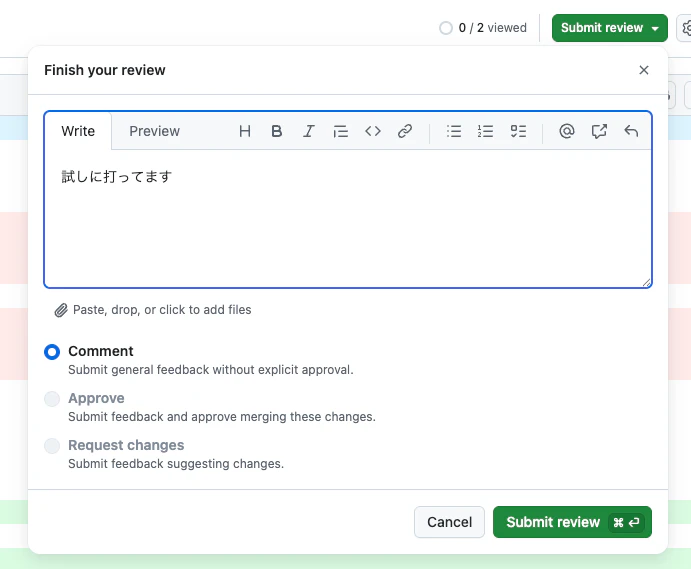This screenshot has height=569, width=691.
Task: Insert a numbered list
Action: coord(485,131)
